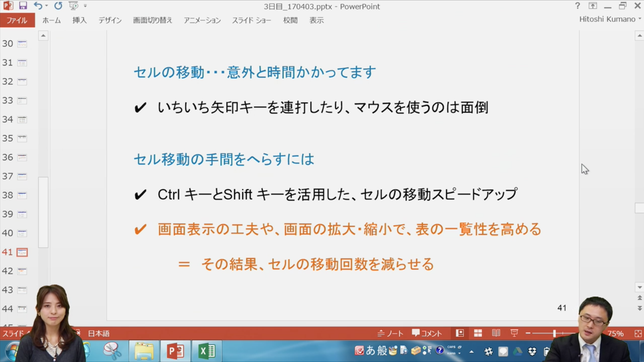Image resolution: width=644 pixels, height=362 pixels.
Task: Click the Redo/Repeat icon
Action: point(58,6)
